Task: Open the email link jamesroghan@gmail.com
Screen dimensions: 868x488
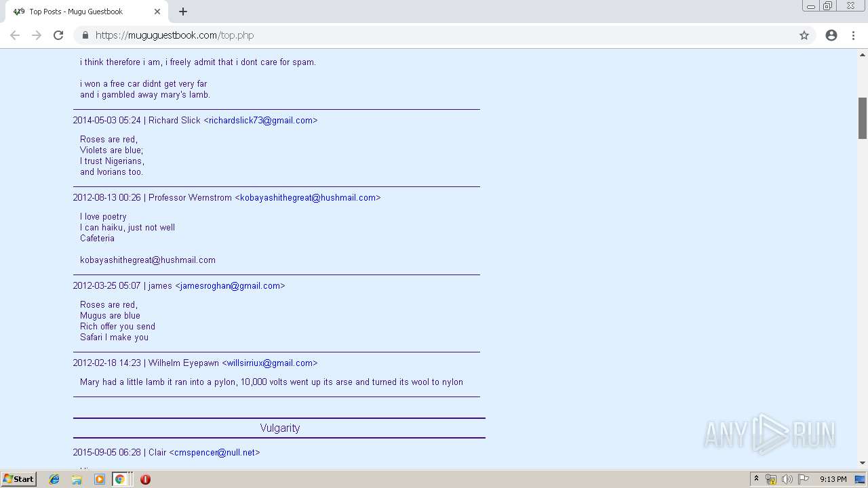Action: point(230,285)
